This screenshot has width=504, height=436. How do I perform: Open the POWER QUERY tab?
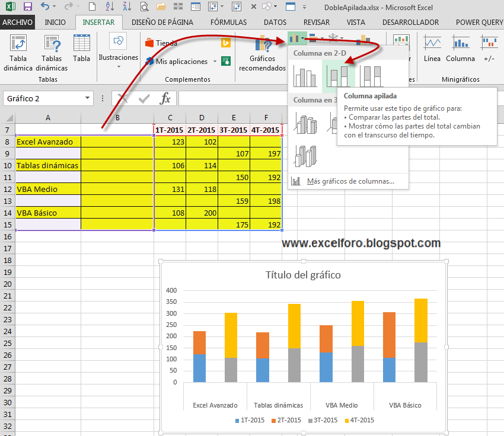point(479,22)
